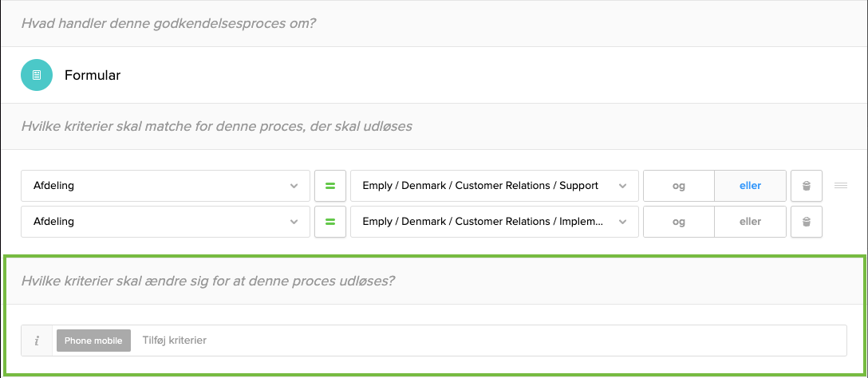Click the equals operator in the Implementation row
The height and width of the screenshot is (378, 868).
click(329, 222)
